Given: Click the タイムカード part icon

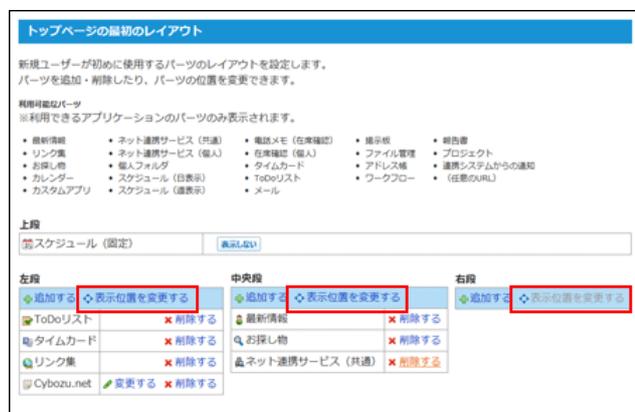Looking at the screenshot, I should coord(28,342).
